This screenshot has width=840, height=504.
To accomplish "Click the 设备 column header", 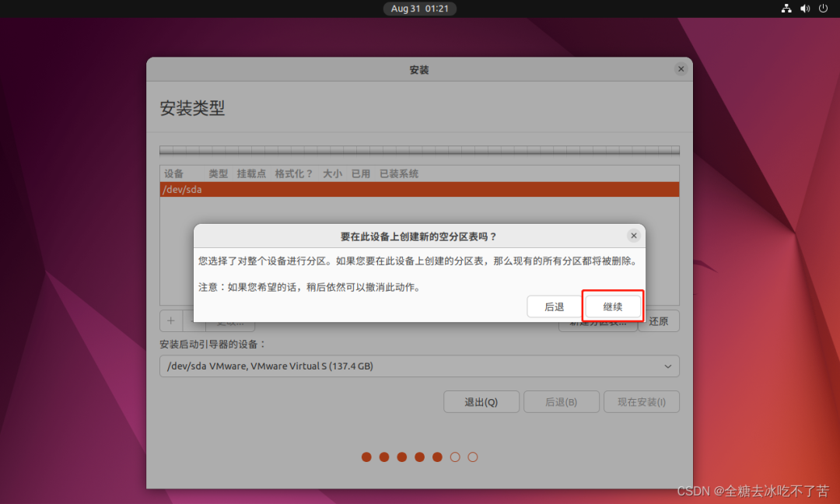I will point(173,173).
